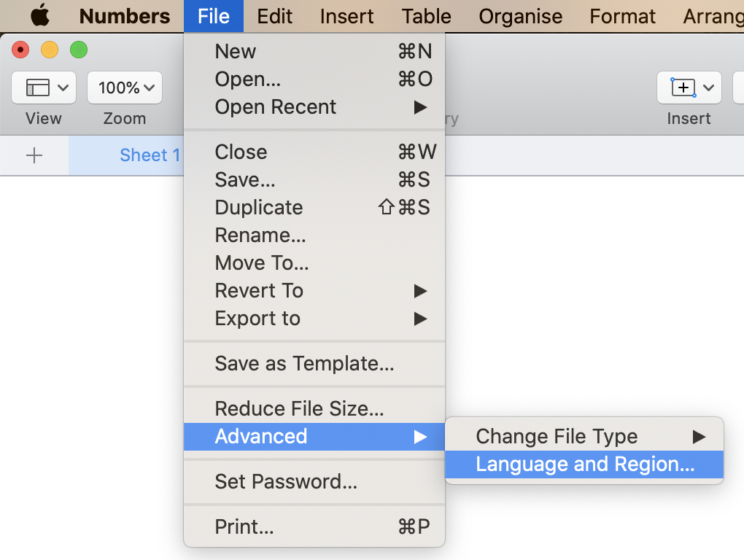Select Duplicate in File menu
744x560 pixels.
259,208
